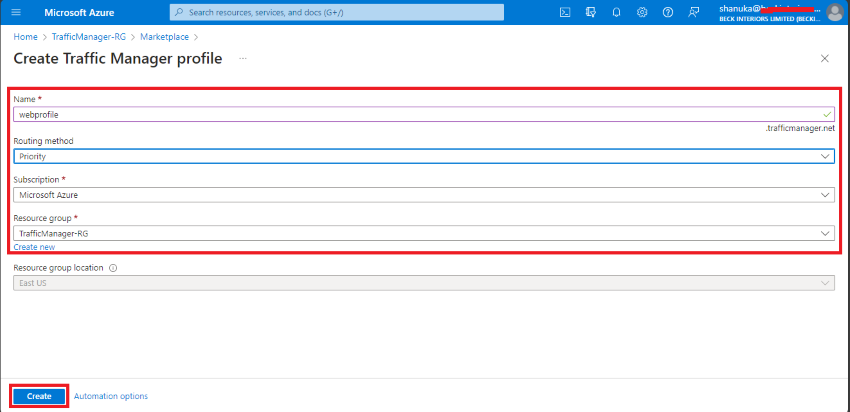This screenshot has width=850, height=412.
Task: Click the disabled East US location dropdown
Action: click(x=424, y=283)
